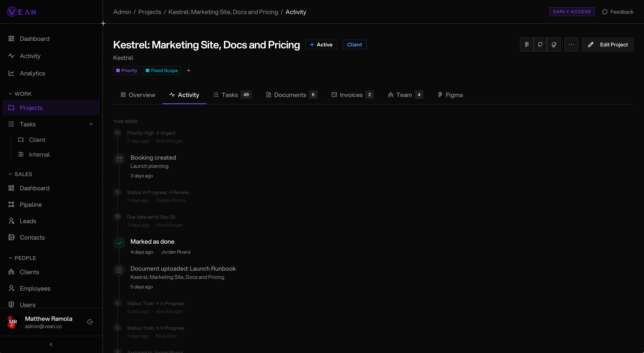The height and width of the screenshot is (353, 644).
Task: Collapse the sidebar with the left chevron
Action: coord(51,345)
